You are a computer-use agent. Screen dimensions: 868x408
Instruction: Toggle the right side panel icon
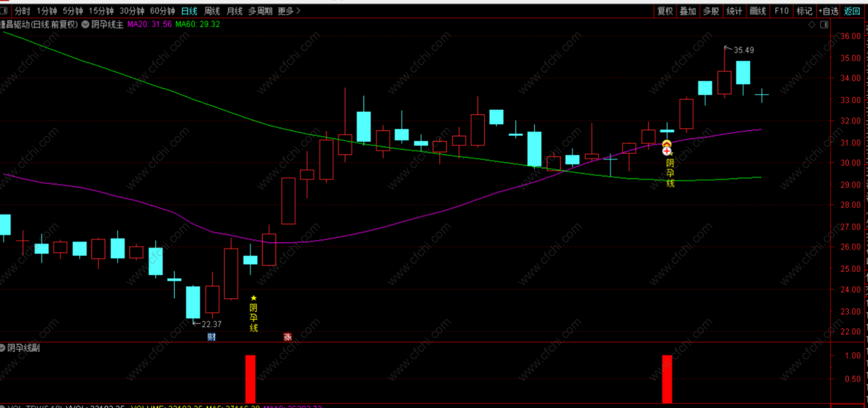pos(824,25)
